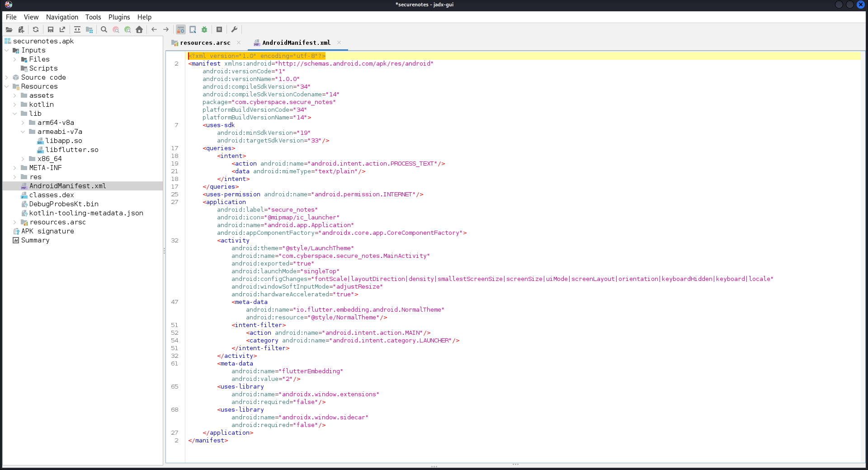
Task: Open the APK signature entry
Action: click(x=47, y=231)
